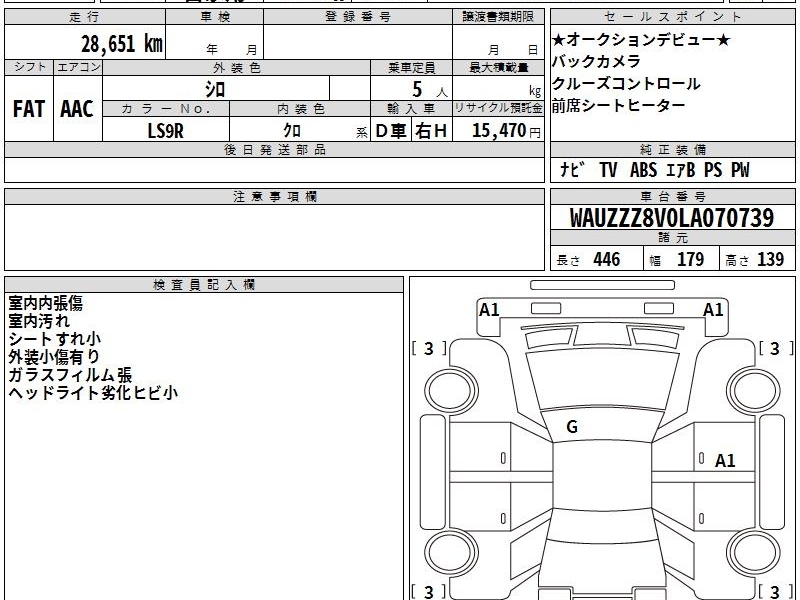The width and height of the screenshot is (800, 600).
Task: Select the seating capacity value 5 人
Action: [430, 90]
